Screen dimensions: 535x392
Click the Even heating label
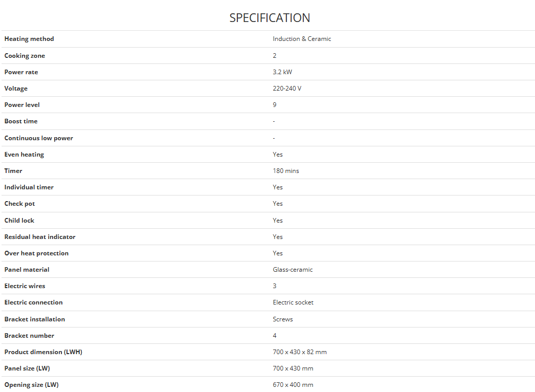pyautogui.click(x=24, y=155)
